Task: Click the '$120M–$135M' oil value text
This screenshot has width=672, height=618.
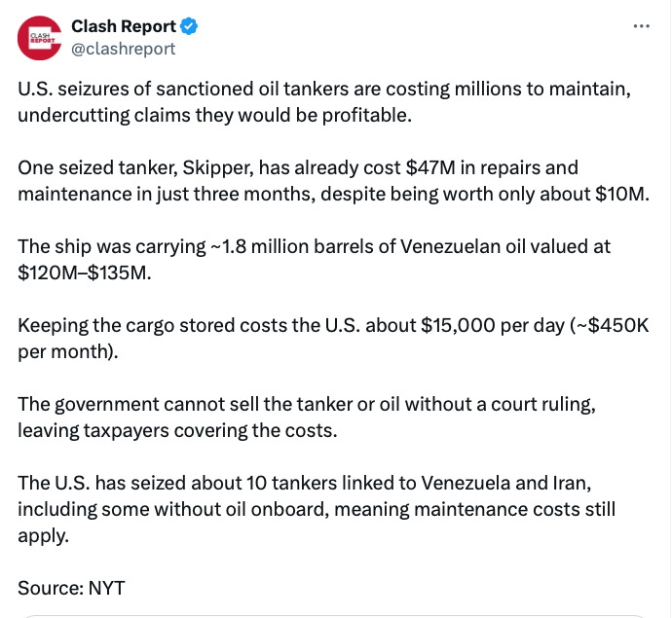Action: (x=85, y=272)
